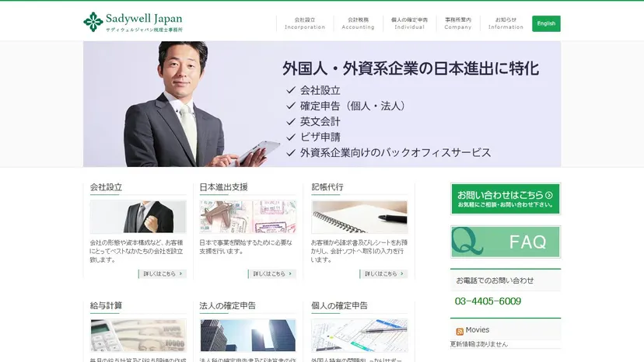Image resolution: width=644 pixels, height=362 pixels.
Task: Open the 日本進出支援 heading link
Action: click(223, 187)
